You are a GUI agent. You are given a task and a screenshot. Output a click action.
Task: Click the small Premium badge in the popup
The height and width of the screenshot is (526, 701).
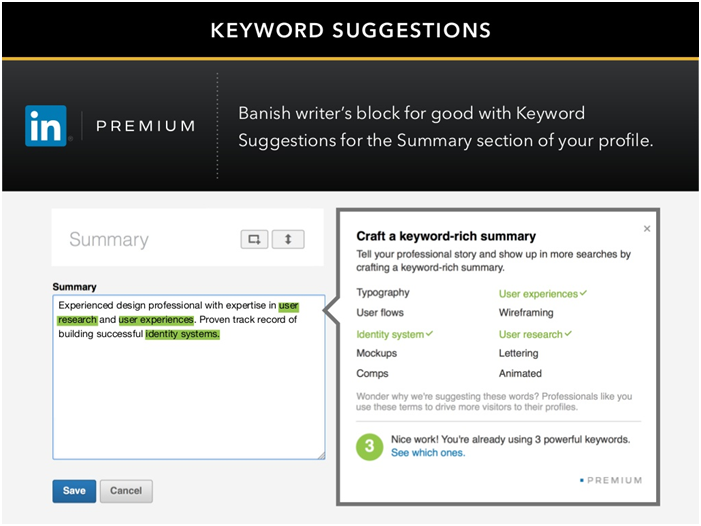[x=611, y=480]
